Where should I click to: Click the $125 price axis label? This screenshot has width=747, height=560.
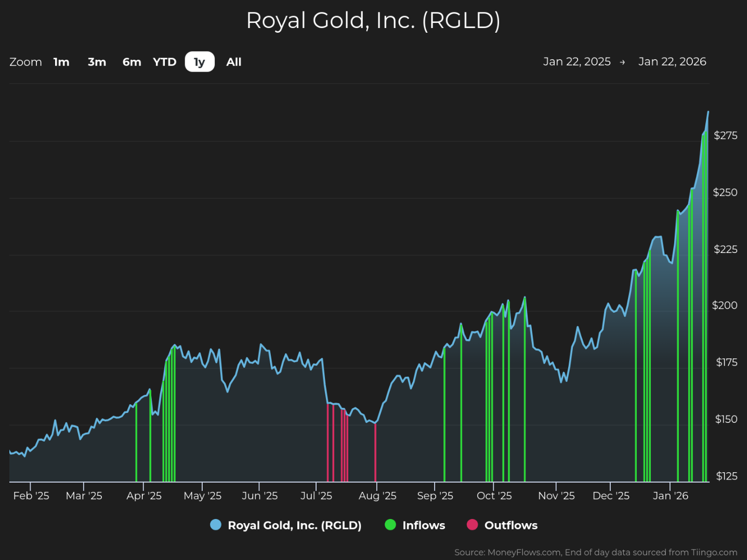click(x=727, y=476)
